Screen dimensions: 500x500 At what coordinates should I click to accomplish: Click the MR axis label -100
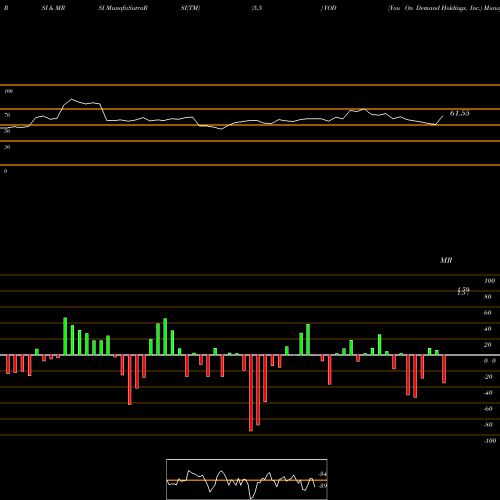(x=490, y=441)
